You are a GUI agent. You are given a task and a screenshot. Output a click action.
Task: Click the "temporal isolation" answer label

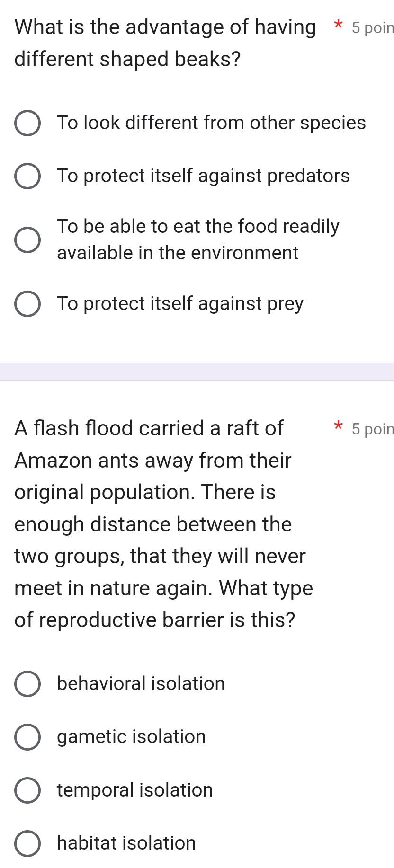click(x=135, y=790)
